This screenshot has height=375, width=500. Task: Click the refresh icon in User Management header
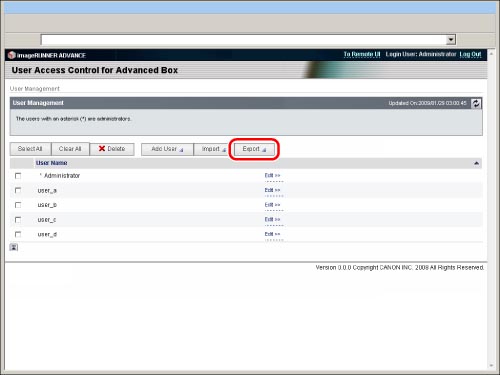(476, 103)
